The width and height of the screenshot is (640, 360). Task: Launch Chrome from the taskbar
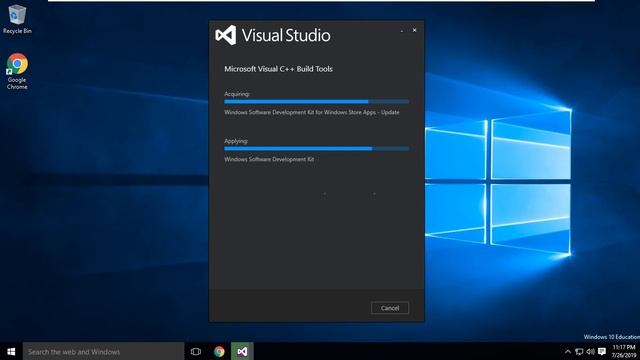[x=219, y=351]
